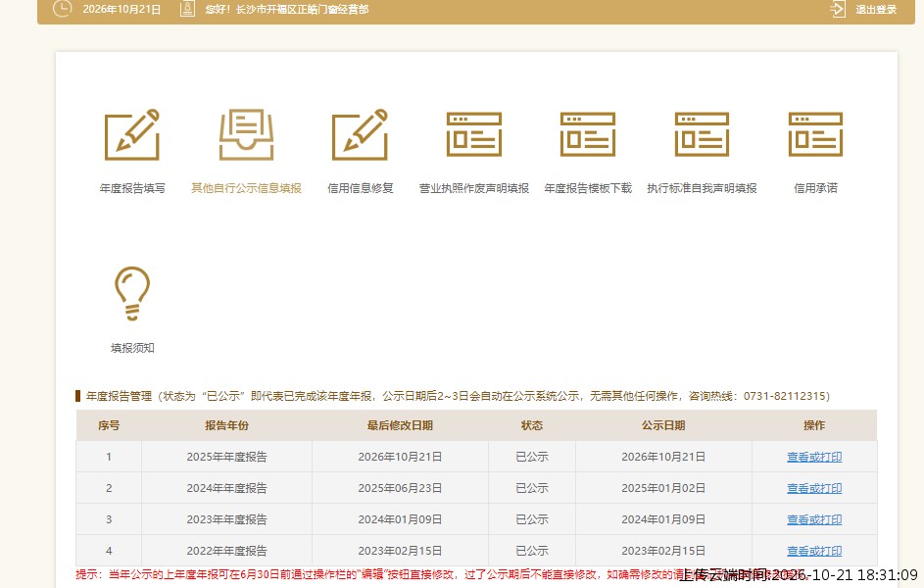The width and height of the screenshot is (924, 588).
Task: Click the 信用承诺 label
Action: click(x=815, y=188)
